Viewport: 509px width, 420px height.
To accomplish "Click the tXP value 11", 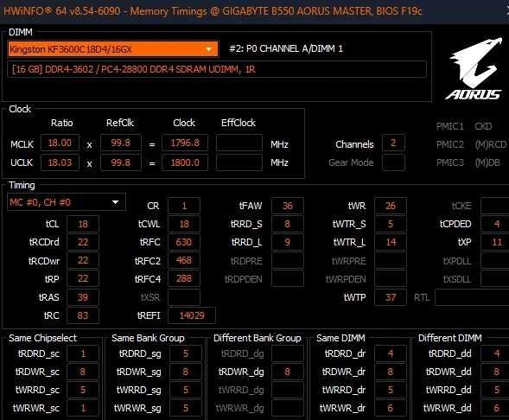I will point(495,242).
